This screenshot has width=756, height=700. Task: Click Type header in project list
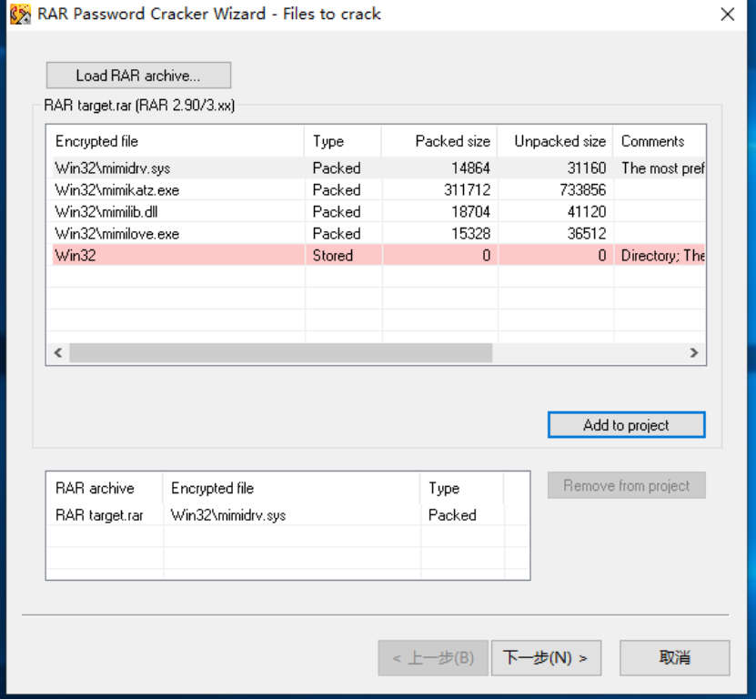(462, 488)
